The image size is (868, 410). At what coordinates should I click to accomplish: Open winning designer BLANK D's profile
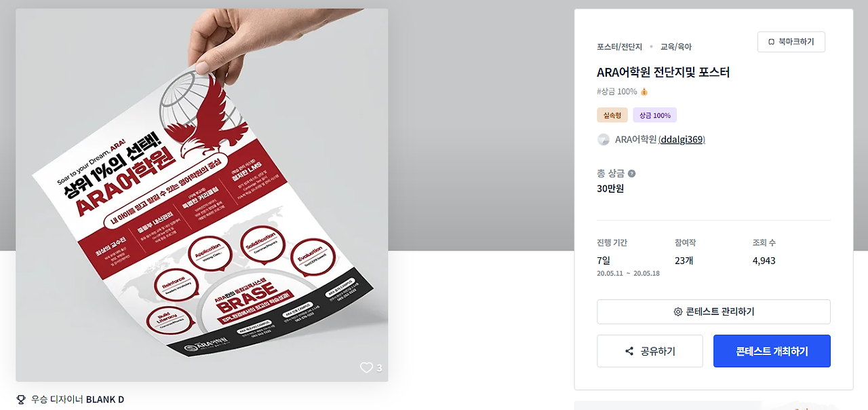pyautogui.click(x=105, y=399)
